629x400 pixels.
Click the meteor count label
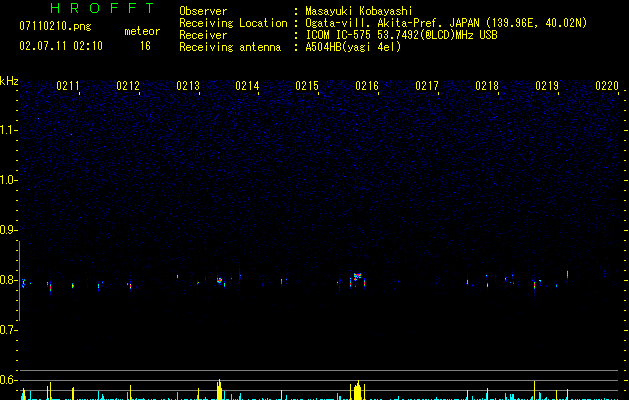click(x=142, y=31)
